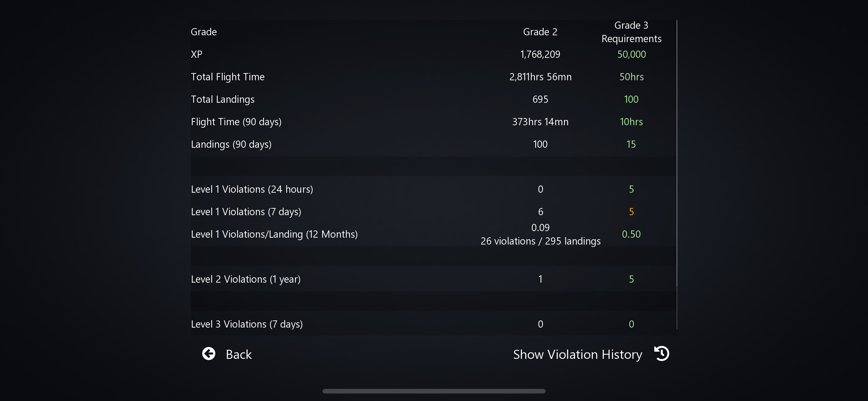Click the 0.50 violations per landing requirement

click(631, 234)
